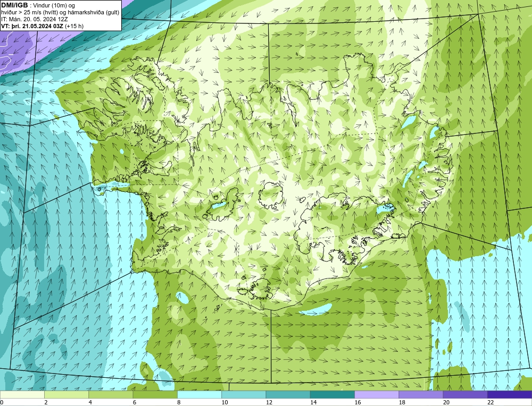532x406 pixels.
Task: Pick the 12–14 m/s teal legend swatch
Action: click(x=288, y=395)
